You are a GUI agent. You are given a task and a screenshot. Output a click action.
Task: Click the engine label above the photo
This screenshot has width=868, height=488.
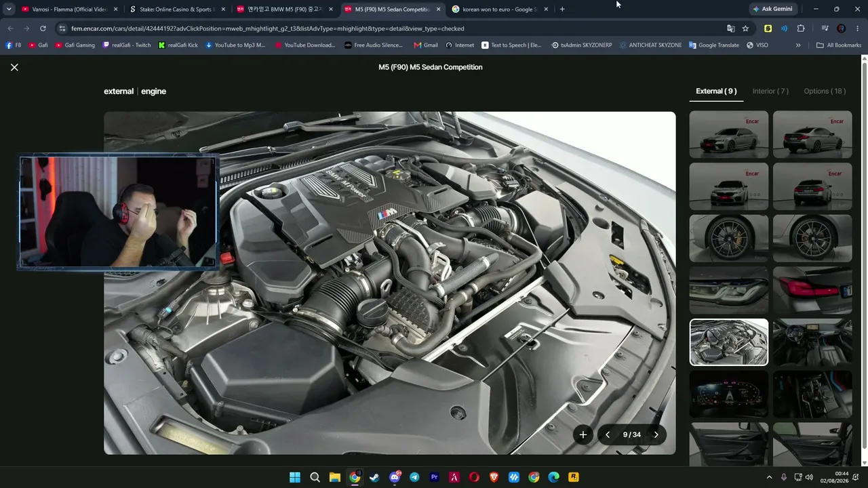153,91
